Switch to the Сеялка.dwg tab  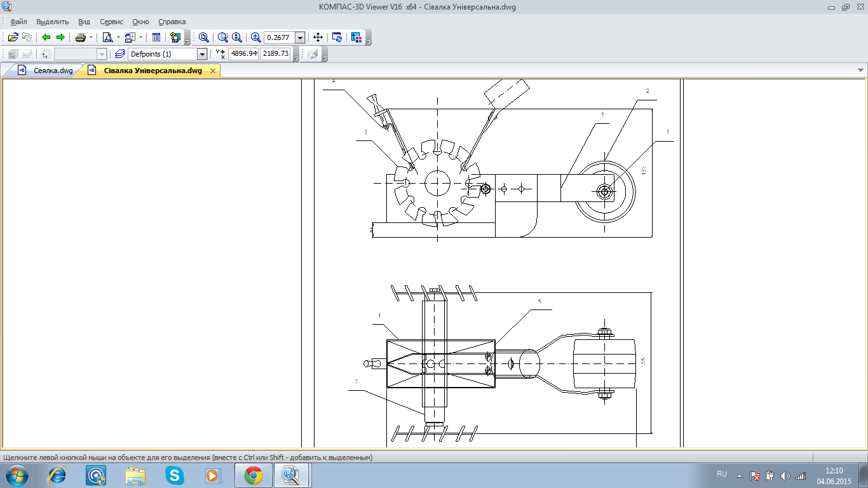coord(53,71)
